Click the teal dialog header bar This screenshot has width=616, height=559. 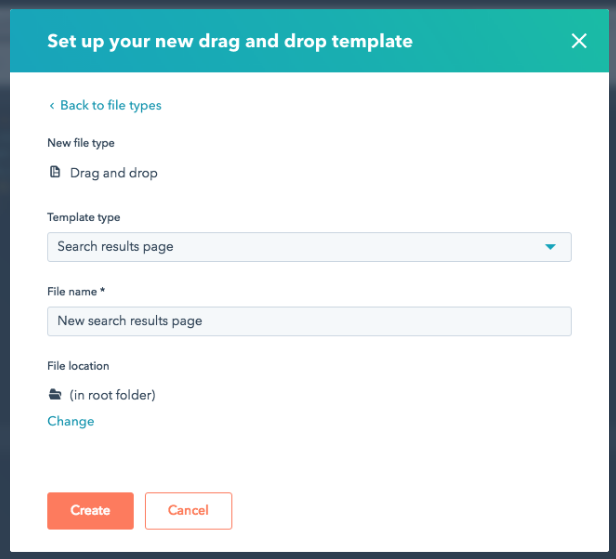coord(309,41)
